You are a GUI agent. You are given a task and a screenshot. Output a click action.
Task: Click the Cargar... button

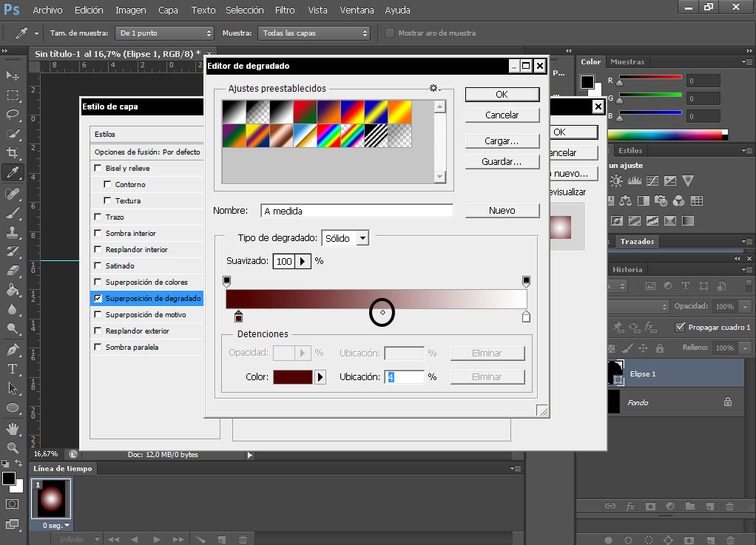(x=502, y=141)
